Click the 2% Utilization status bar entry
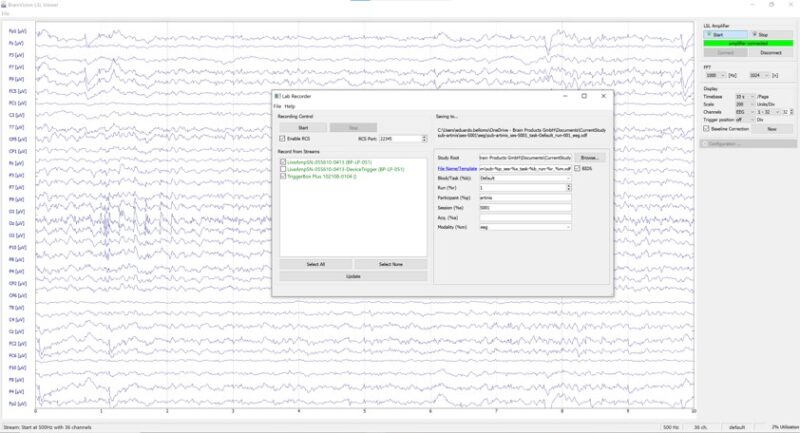 [785, 427]
